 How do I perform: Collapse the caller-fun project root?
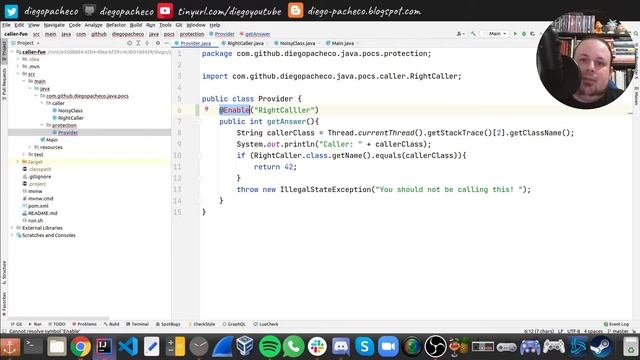click(x=12, y=52)
